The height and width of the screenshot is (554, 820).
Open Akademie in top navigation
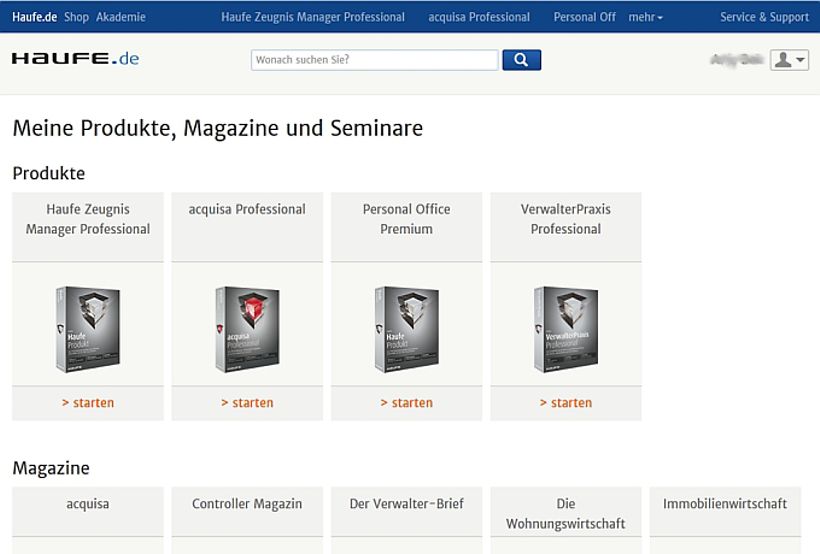[x=121, y=17]
